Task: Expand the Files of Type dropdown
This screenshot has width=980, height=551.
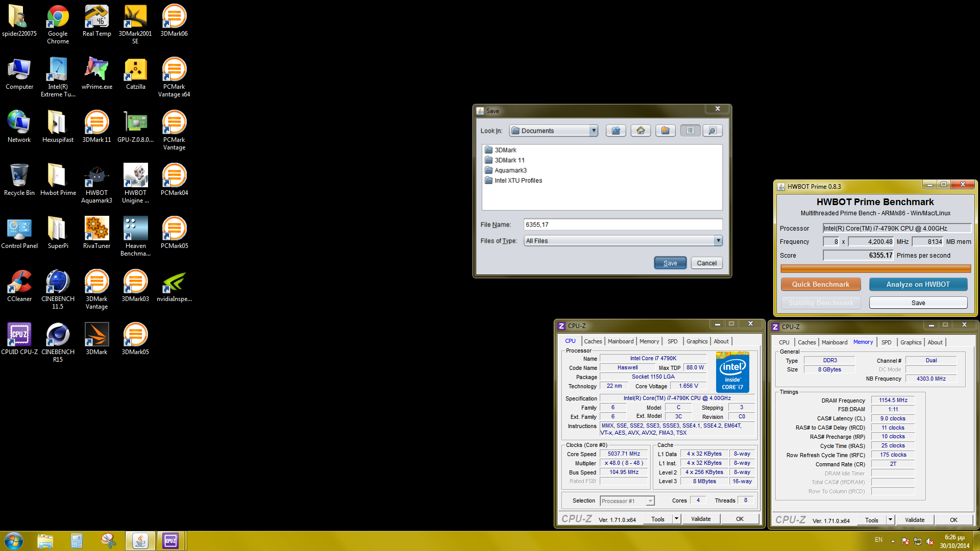Action: 718,241
